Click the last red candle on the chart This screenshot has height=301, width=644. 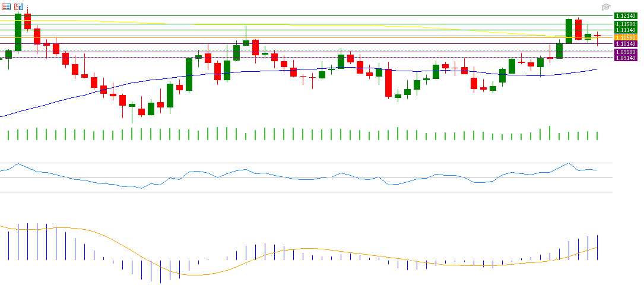pos(597,36)
